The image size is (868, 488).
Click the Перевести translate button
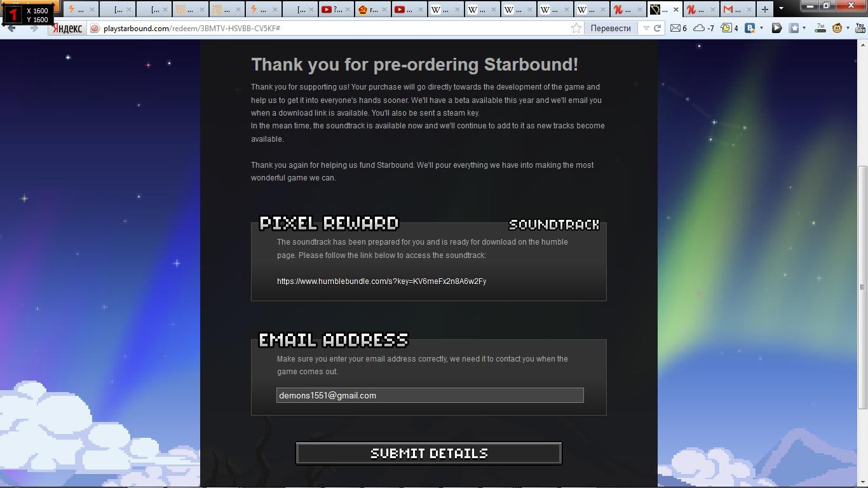coord(611,28)
